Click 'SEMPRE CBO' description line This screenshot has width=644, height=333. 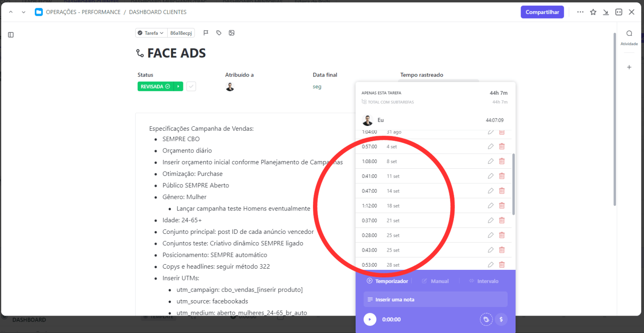[181, 139]
